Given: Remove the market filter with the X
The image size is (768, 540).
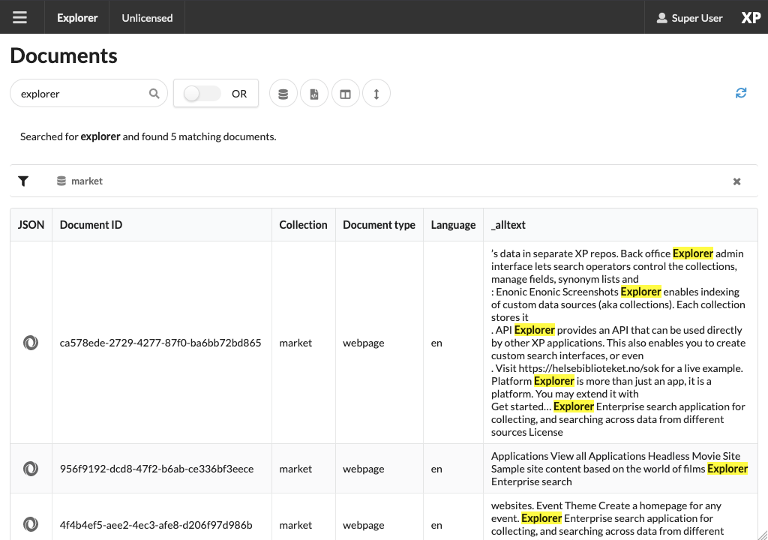Looking at the screenshot, I should [x=737, y=182].
